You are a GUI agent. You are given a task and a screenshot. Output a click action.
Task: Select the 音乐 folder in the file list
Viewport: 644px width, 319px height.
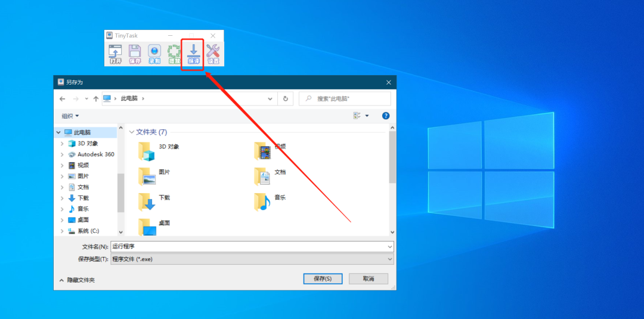coord(270,202)
